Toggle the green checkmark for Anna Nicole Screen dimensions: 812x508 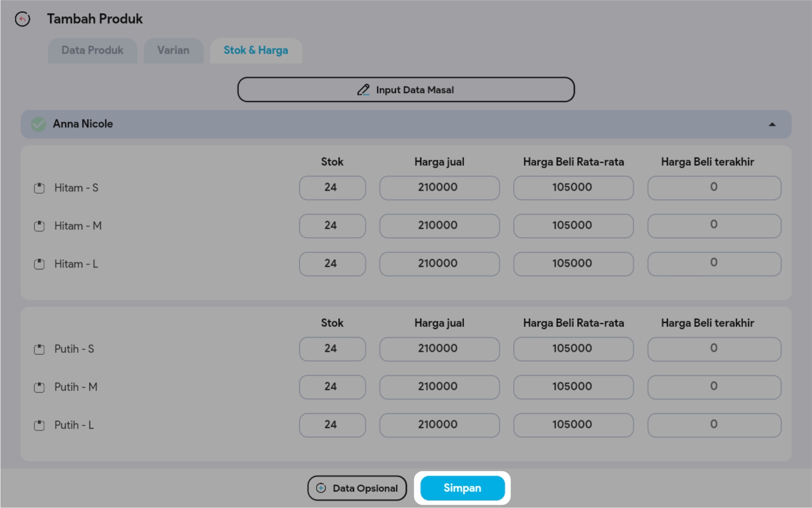39,124
